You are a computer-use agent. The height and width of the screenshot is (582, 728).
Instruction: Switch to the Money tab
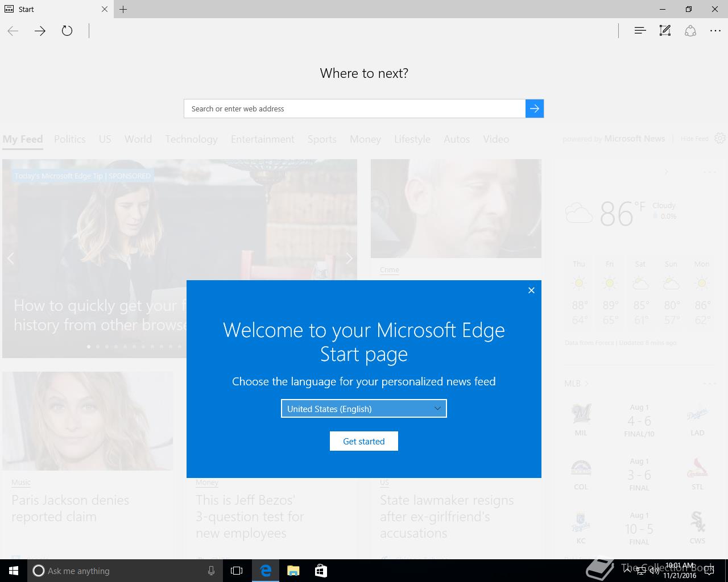coord(365,139)
